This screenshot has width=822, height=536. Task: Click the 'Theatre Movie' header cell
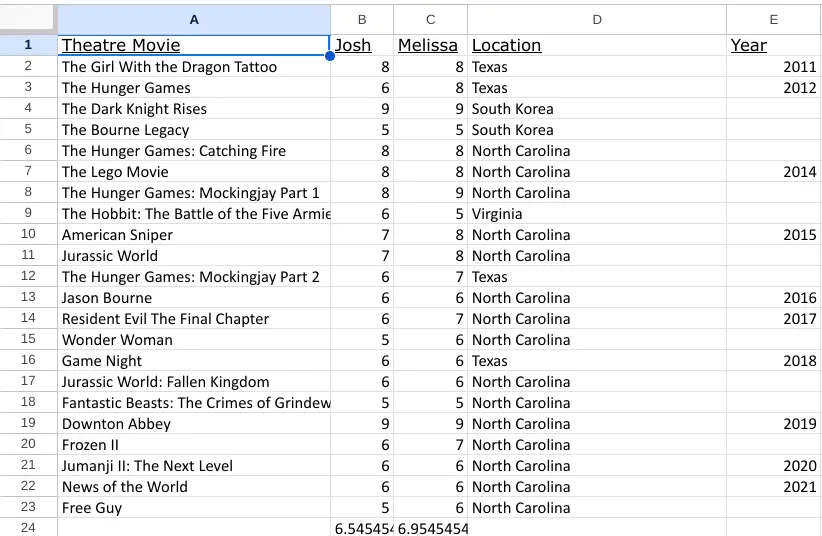[x=194, y=45]
